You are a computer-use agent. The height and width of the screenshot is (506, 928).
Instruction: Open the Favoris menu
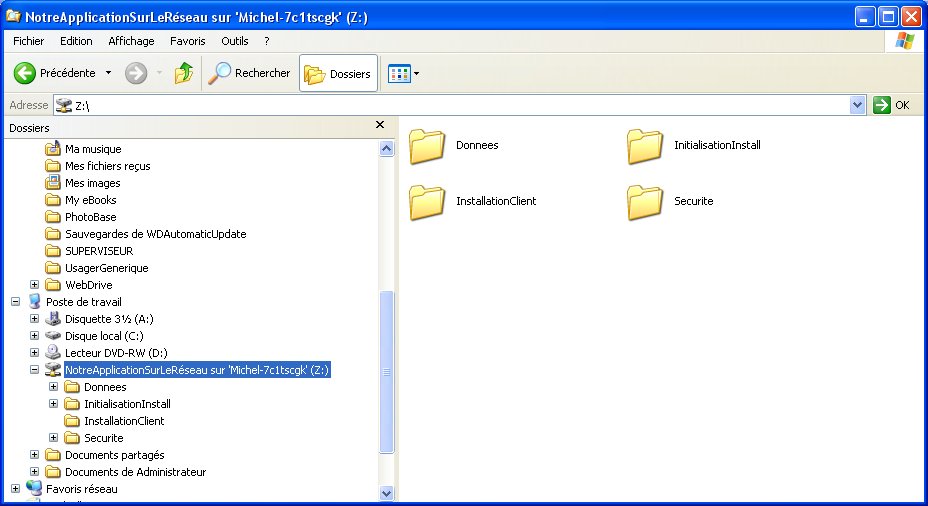pos(188,41)
